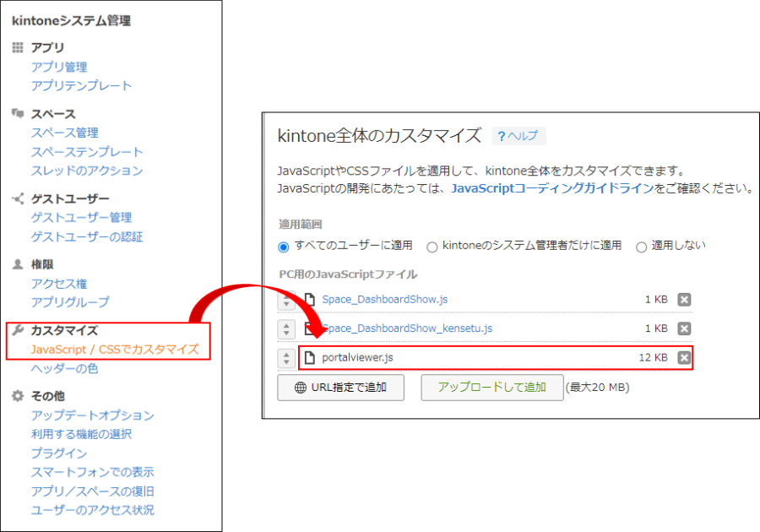Viewport: 760px width, 532px height.
Task: Select kintoneのシステム管理者だけに適用 radio option
Action: [432, 247]
